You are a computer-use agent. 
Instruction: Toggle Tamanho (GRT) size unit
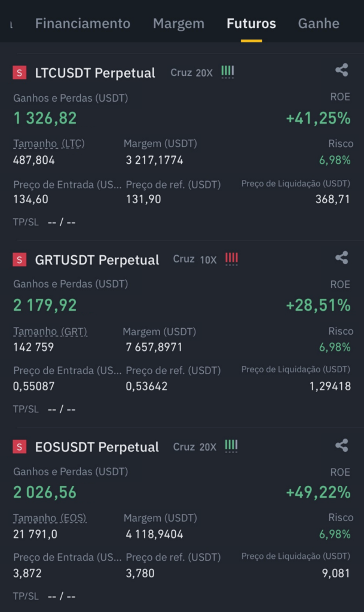pos(50,331)
